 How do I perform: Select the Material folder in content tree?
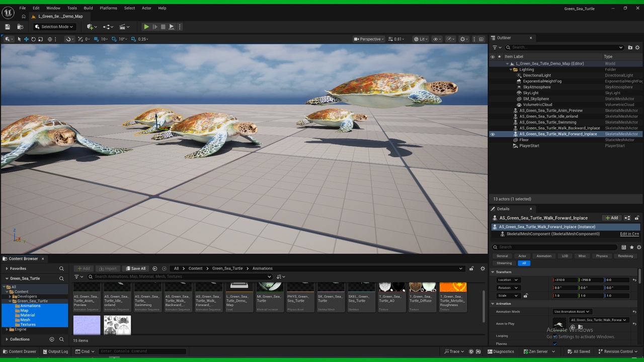click(28, 315)
